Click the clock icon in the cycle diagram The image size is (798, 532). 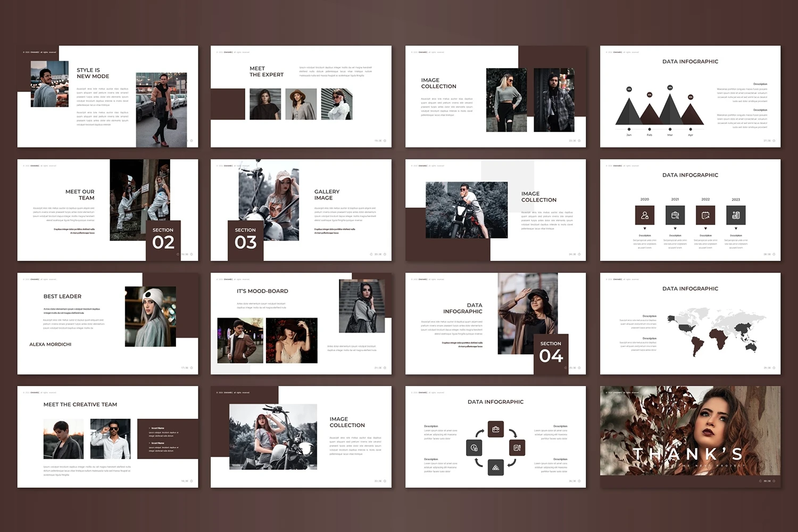pos(474,448)
